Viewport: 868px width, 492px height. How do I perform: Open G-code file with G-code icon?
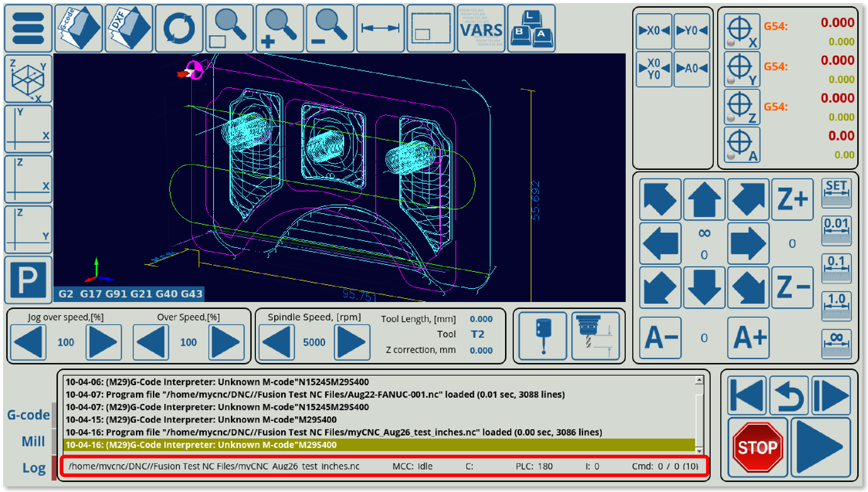click(x=79, y=28)
